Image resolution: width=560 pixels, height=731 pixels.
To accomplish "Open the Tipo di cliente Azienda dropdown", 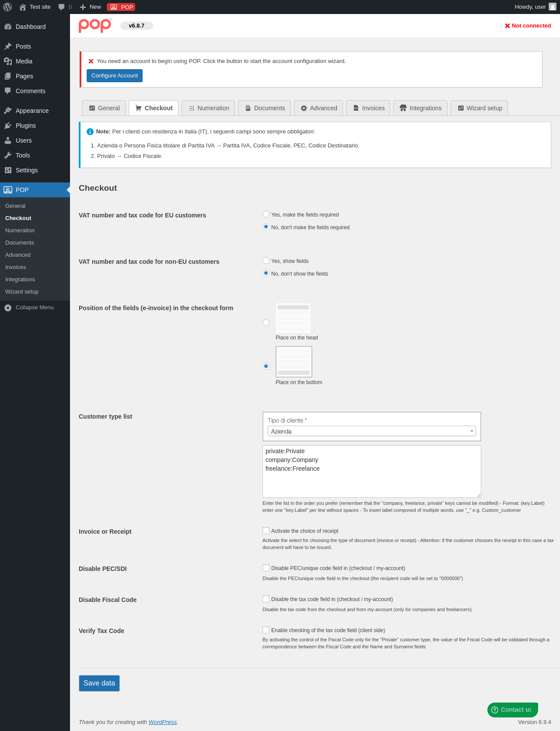I will tap(372, 431).
